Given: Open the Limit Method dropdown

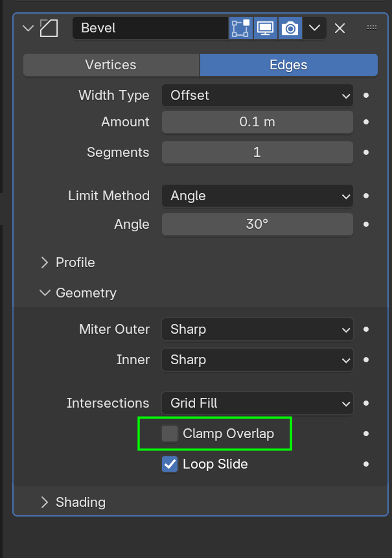Looking at the screenshot, I should pyautogui.click(x=257, y=195).
